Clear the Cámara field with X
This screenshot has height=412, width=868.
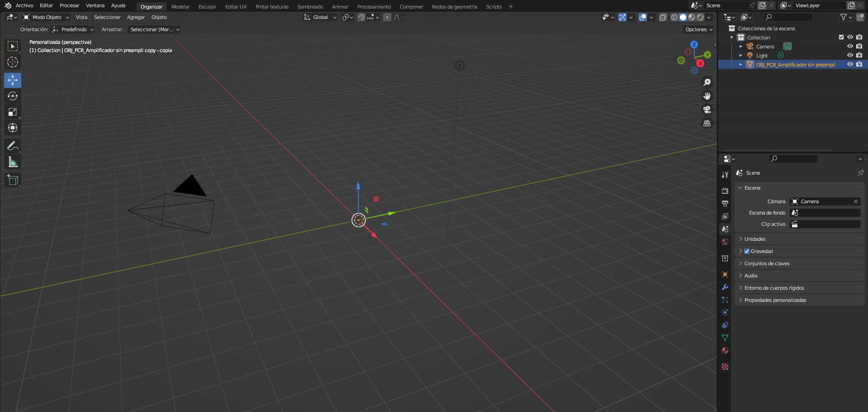click(x=856, y=201)
